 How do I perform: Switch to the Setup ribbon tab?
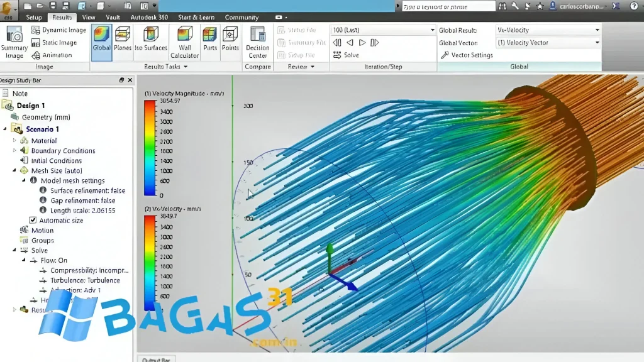click(x=34, y=17)
